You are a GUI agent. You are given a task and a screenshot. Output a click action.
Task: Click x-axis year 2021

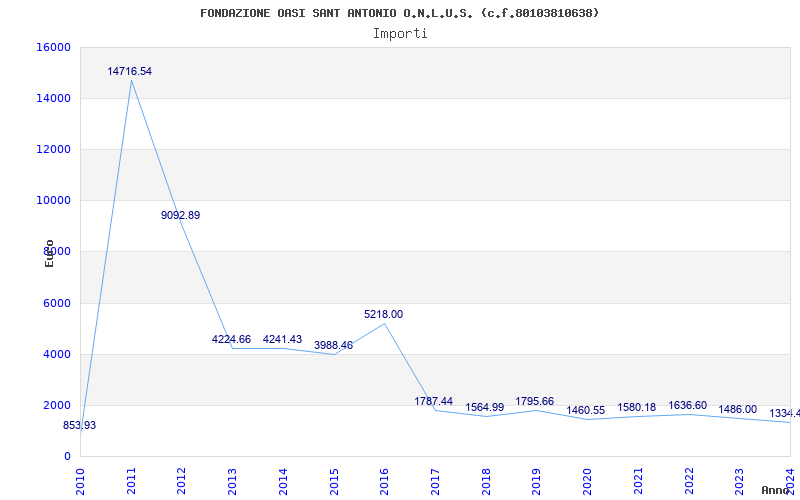click(x=638, y=481)
